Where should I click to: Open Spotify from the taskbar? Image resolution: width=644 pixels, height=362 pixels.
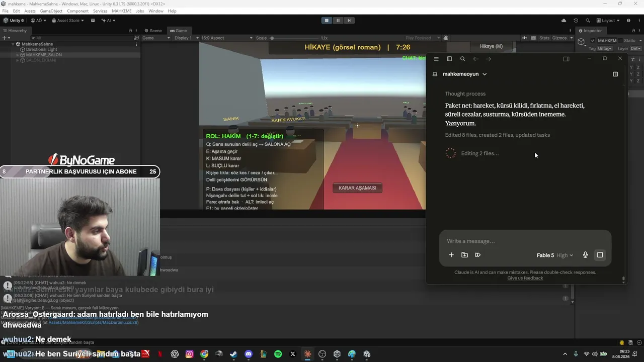coord(278,354)
